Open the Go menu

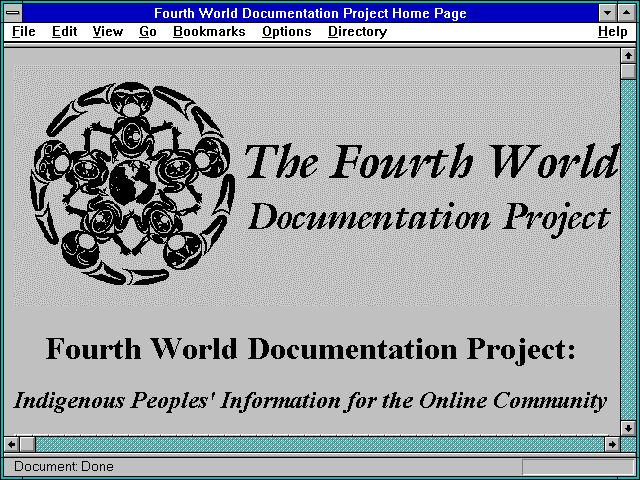click(148, 32)
